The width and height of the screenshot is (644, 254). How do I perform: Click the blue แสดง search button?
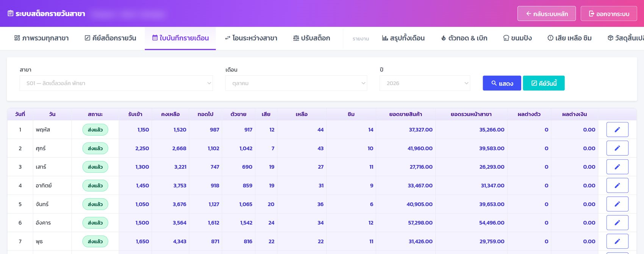click(502, 83)
